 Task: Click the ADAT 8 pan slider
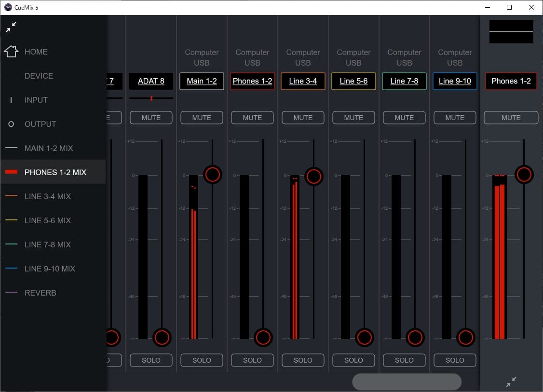point(151,98)
